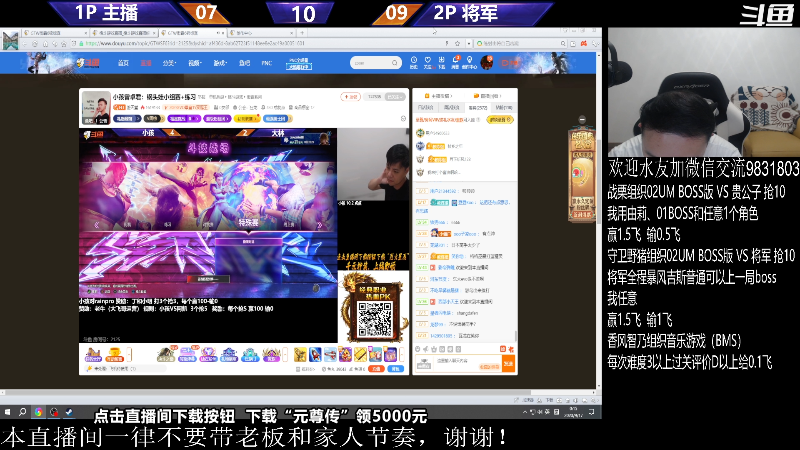Open the followed channels heart icon
This screenshot has height=450, width=800.
point(428,62)
